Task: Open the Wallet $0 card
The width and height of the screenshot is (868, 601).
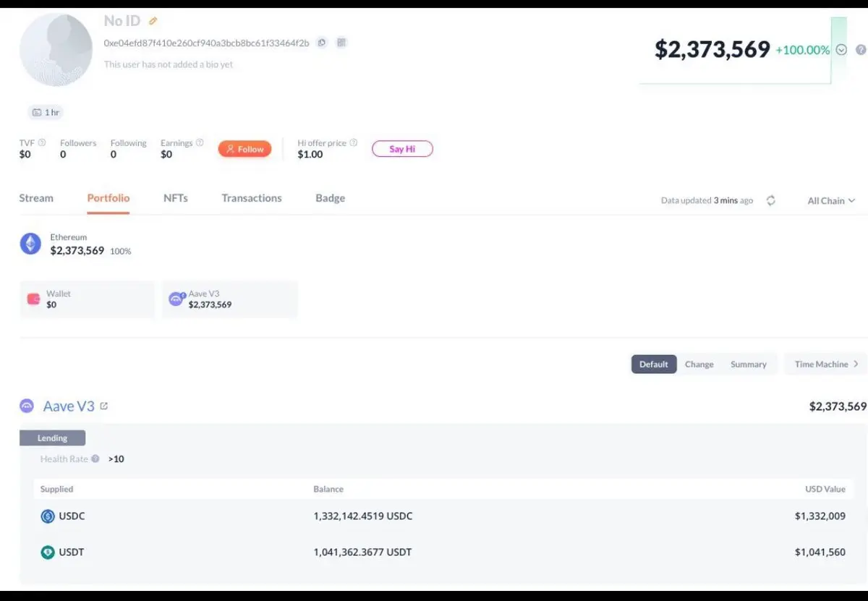Action: [x=87, y=299]
